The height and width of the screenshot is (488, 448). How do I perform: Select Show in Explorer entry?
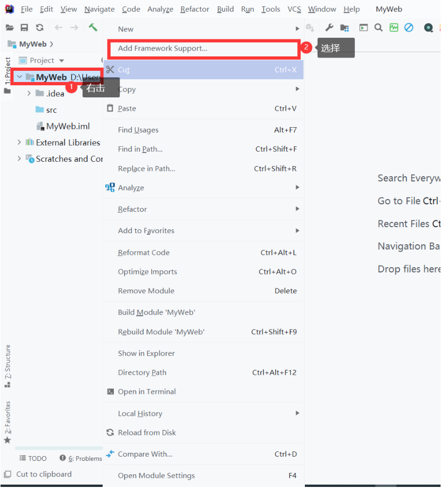203,353
